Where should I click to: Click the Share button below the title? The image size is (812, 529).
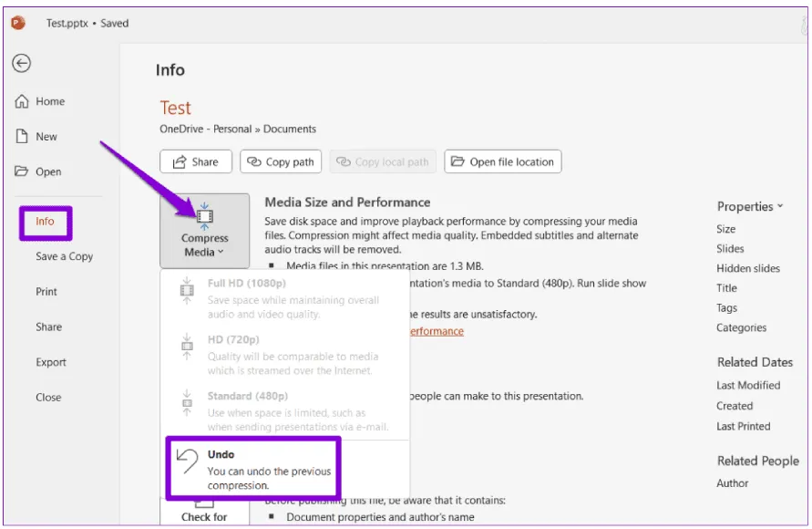[196, 162]
